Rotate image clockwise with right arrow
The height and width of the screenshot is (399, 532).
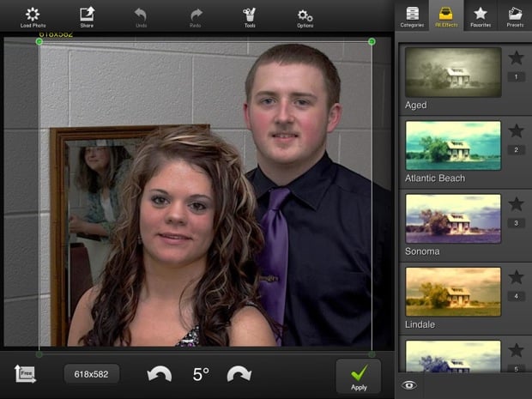239,375
